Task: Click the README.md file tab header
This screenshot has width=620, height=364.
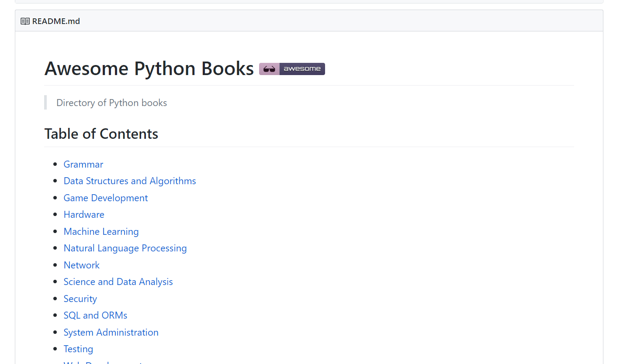Action: 55,21
